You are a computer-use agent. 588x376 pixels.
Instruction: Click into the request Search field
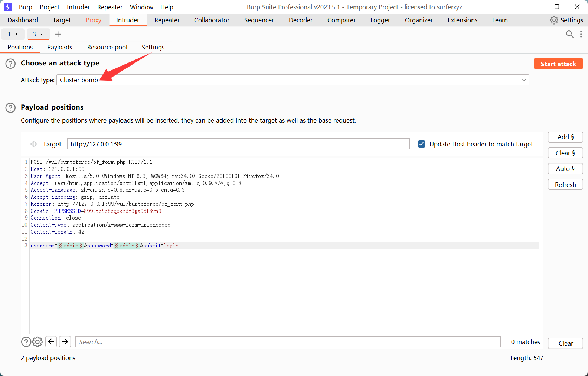click(288, 342)
